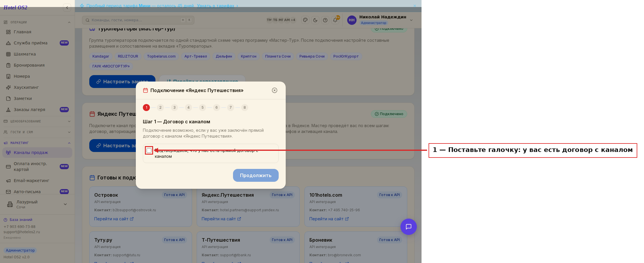644x263 pixels.
Task: Tick the direct contract confirmation checkbox
Action: click(x=149, y=150)
